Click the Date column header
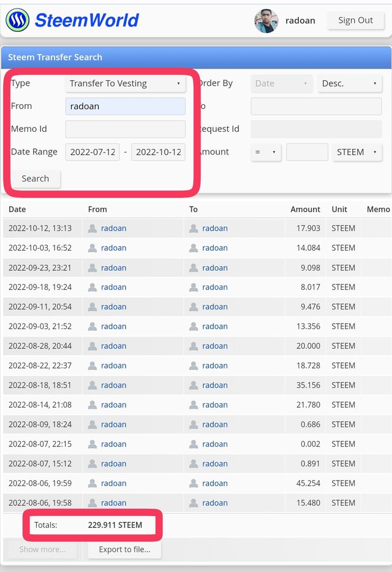The image size is (392, 572). tap(17, 210)
